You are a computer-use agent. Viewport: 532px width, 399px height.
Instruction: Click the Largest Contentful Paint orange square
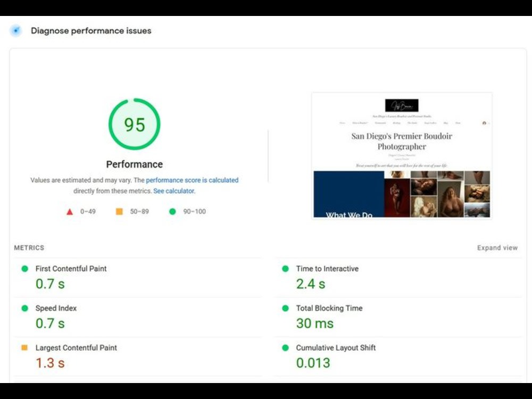point(24,347)
